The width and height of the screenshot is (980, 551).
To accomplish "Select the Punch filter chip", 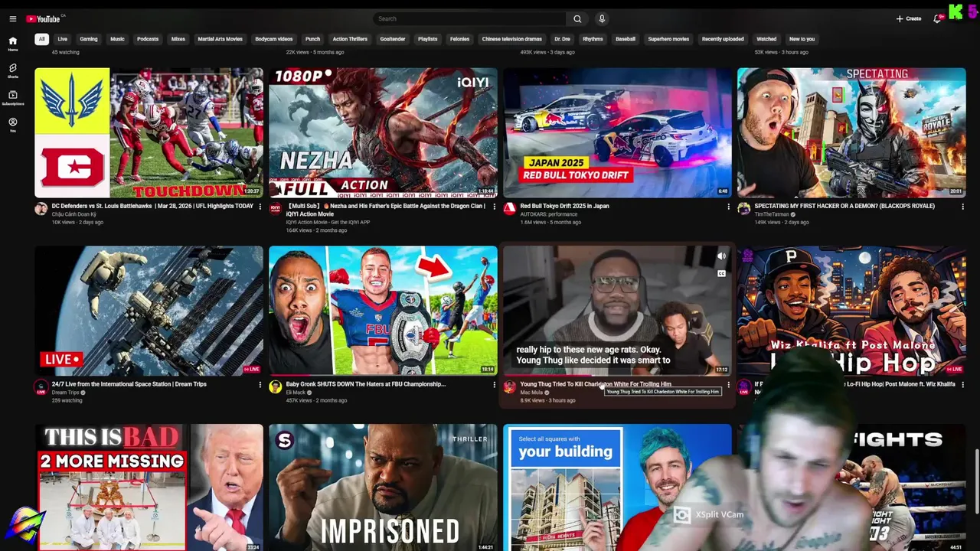I will [x=312, y=39].
